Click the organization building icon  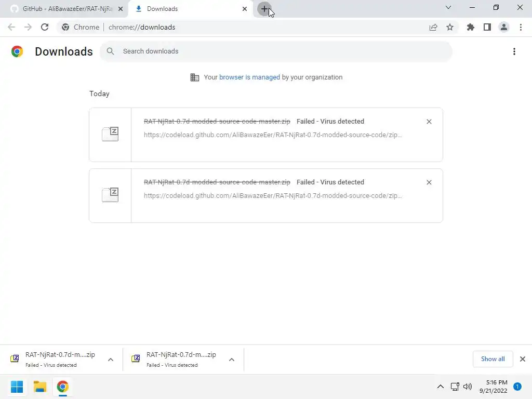pos(195,77)
